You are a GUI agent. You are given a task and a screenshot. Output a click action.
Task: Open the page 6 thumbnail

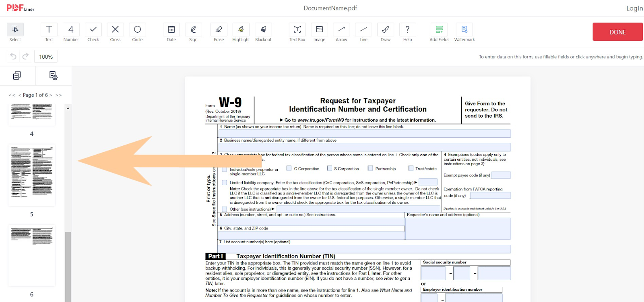pyautogui.click(x=32, y=256)
